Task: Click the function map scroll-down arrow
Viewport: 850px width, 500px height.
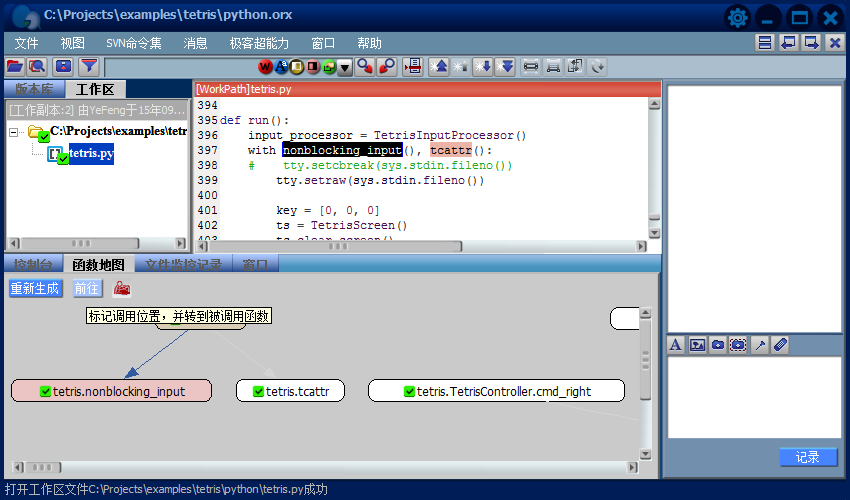Action: point(645,454)
